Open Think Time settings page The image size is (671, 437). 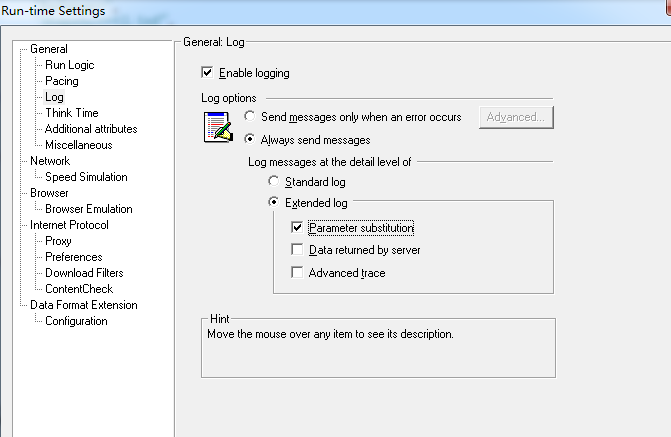pos(72,113)
